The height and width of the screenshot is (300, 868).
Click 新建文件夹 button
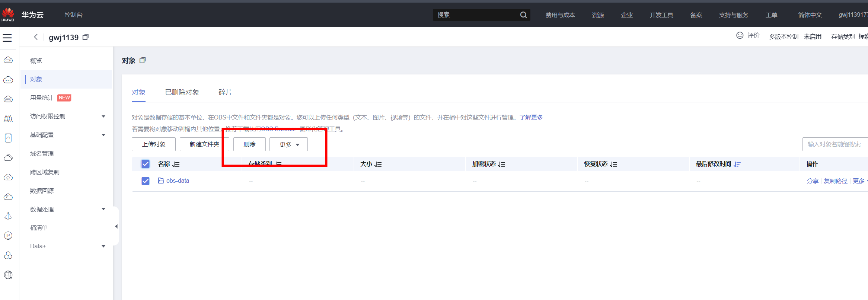click(x=204, y=144)
